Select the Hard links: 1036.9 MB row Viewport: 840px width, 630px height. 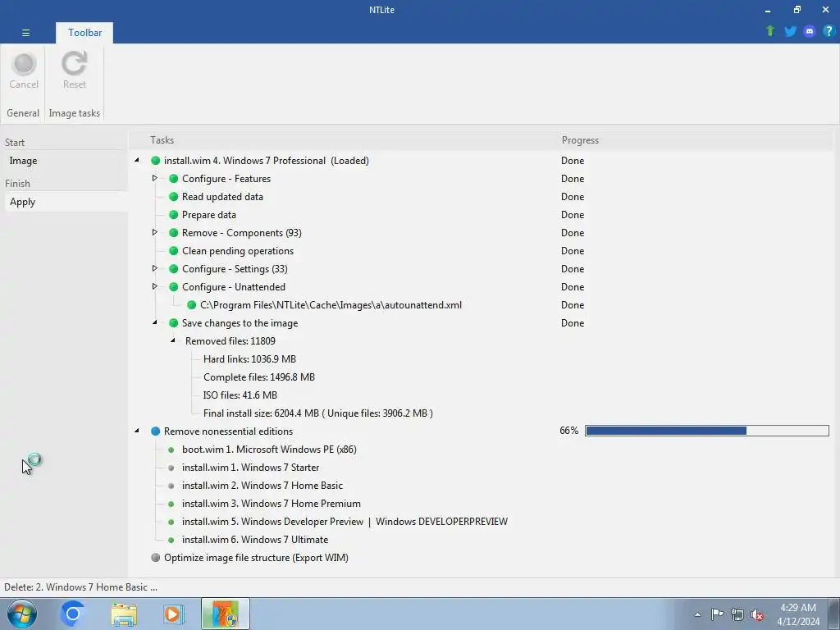point(249,359)
